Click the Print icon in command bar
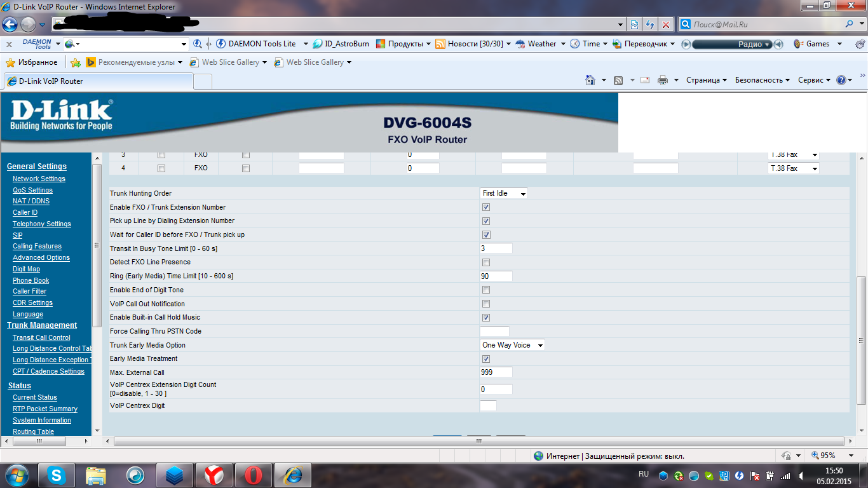Viewport: 868px width, 488px height. click(663, 80)
